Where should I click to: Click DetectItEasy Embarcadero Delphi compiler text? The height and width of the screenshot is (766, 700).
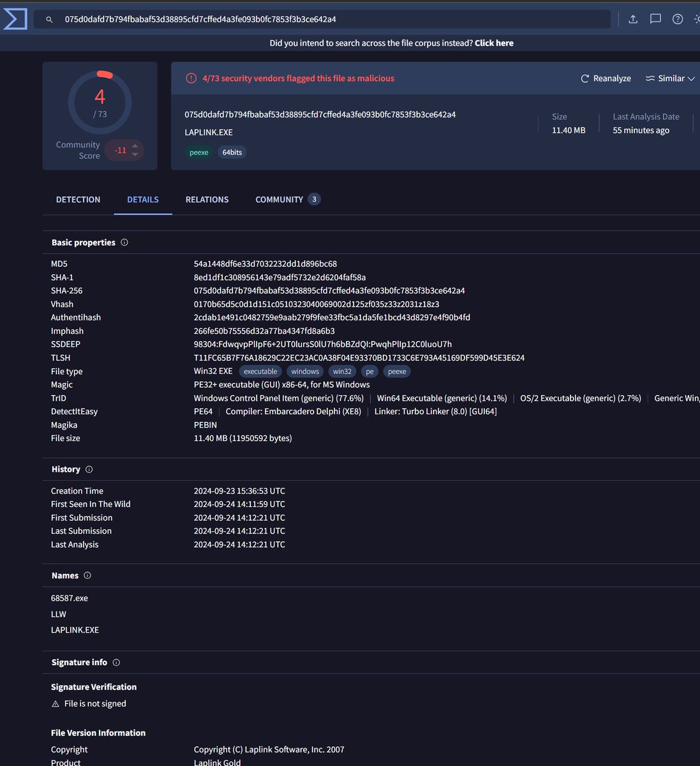[294, 412]
